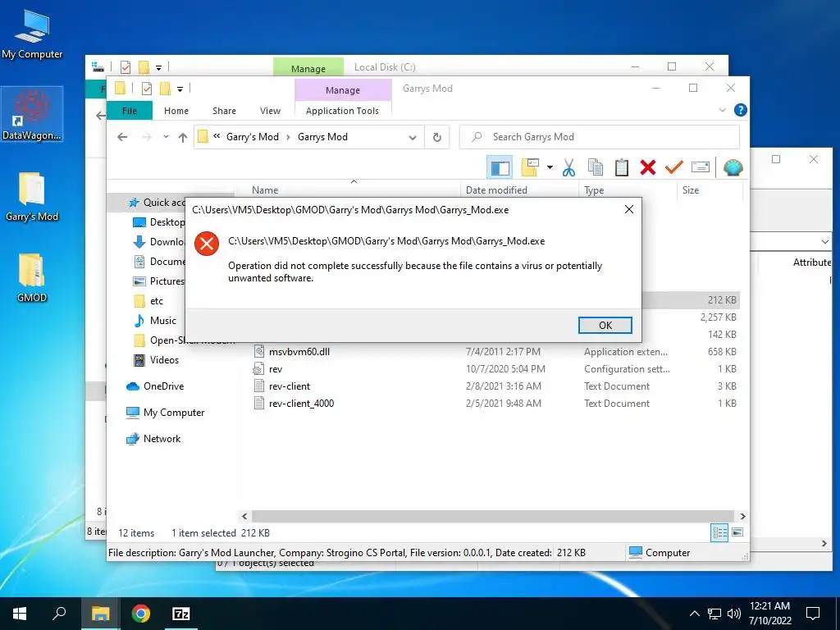Close the Garrys_Mod.exe error dialog
This screenshot has width=840, height=630.
coord(629,209)
